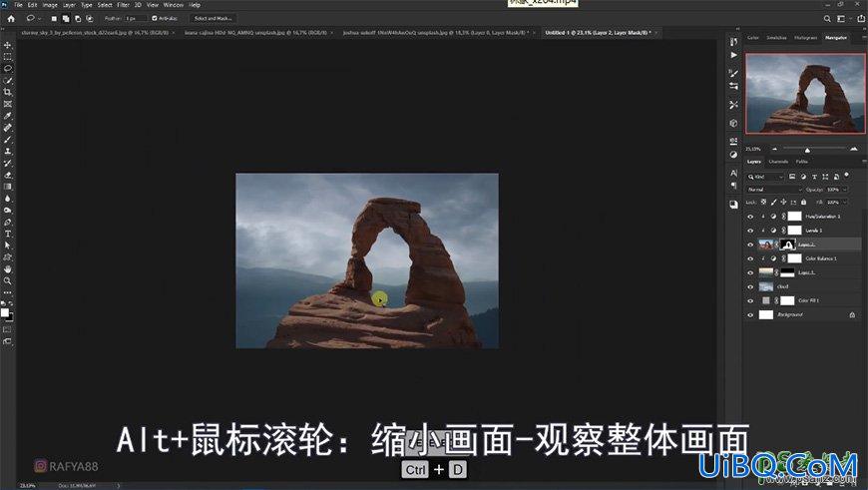The height and width of the screenshot is (490, 868).
Task: Hide the Background layer
Action: (750, 314)
